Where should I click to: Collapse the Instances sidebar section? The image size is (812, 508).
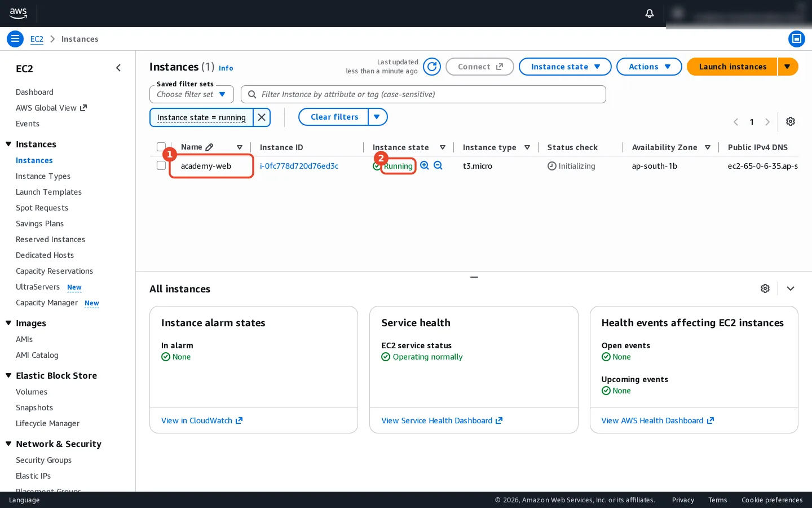(8, 144)
